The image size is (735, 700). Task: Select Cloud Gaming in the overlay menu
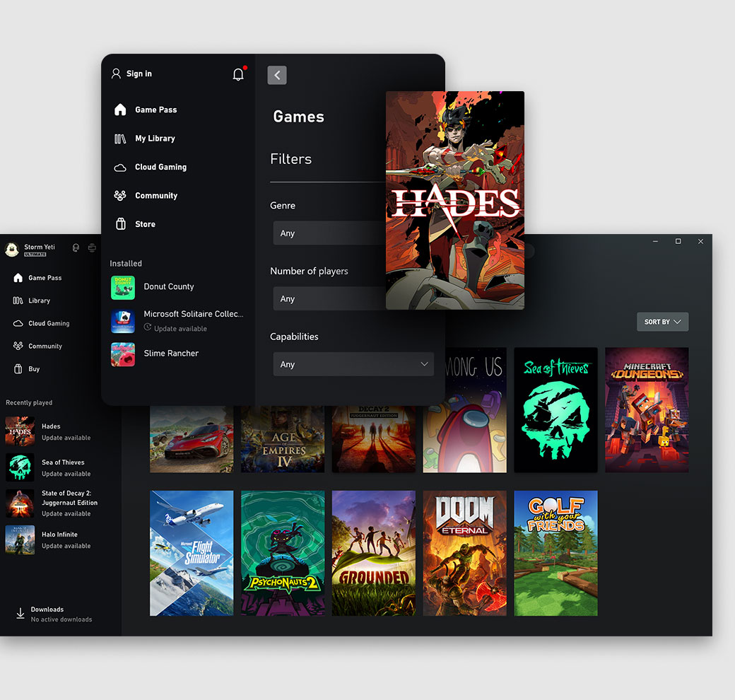click(x=151, y=167)
